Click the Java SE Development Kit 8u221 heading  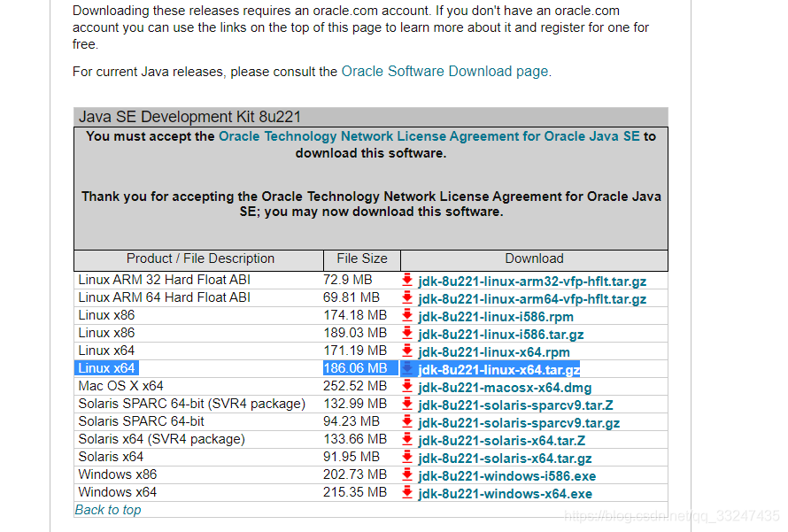[x=190, y=117]
